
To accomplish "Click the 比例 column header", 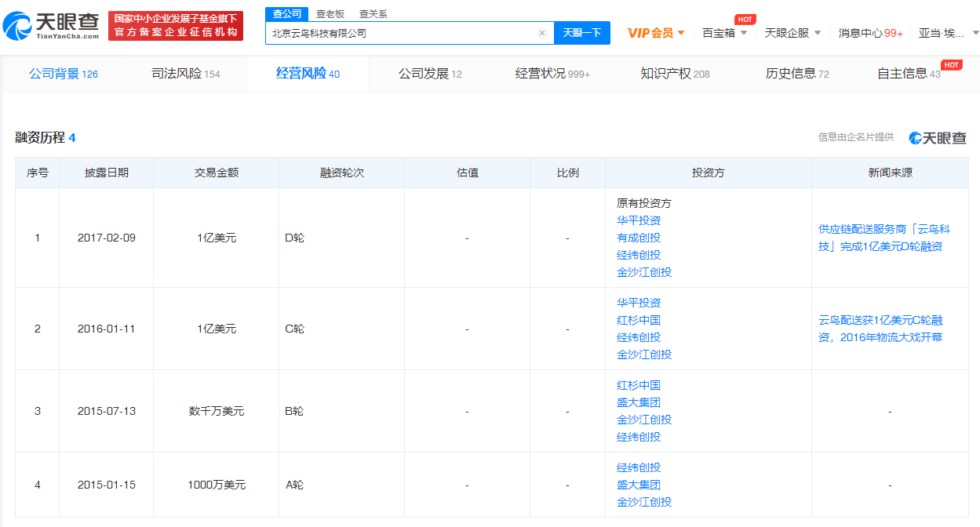I will pyautogui.click(x=568, y=173).
